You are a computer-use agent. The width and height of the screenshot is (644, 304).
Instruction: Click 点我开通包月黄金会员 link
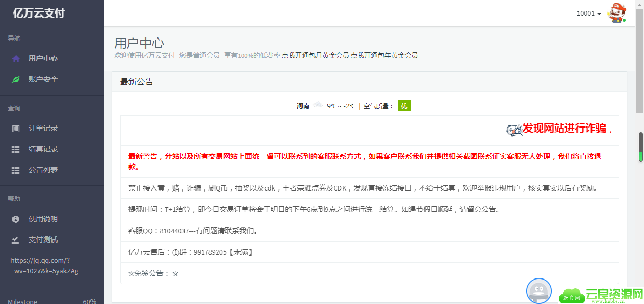[316, 55]
